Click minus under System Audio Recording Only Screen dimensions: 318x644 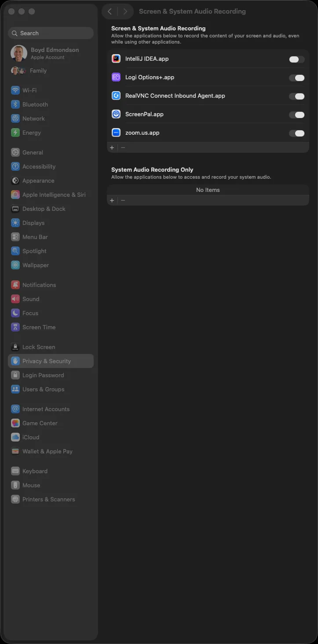[x=123, y=200]
